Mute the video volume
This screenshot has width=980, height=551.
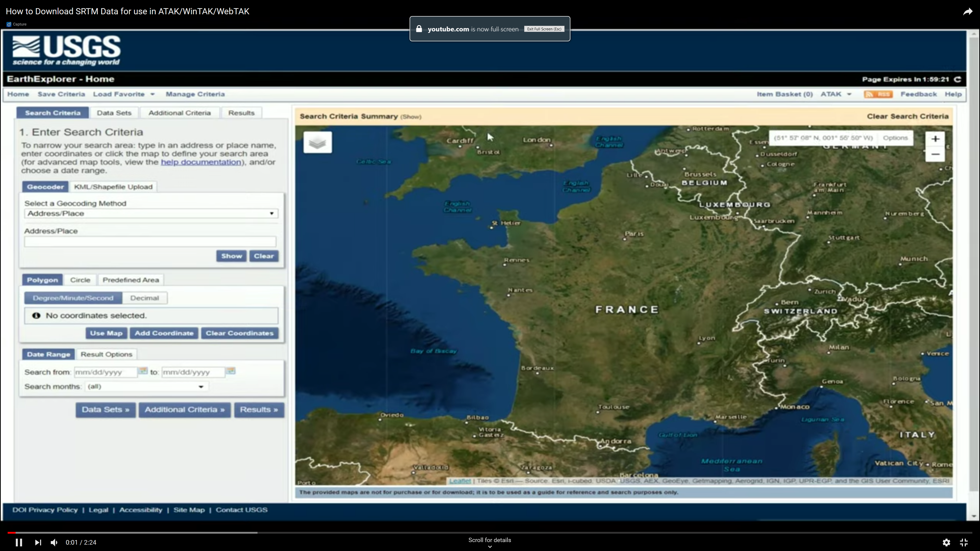pyautogui.click(x=54, y=542)
